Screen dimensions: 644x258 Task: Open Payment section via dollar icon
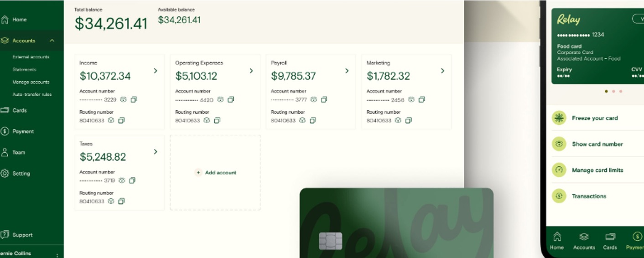pos(5,131)
